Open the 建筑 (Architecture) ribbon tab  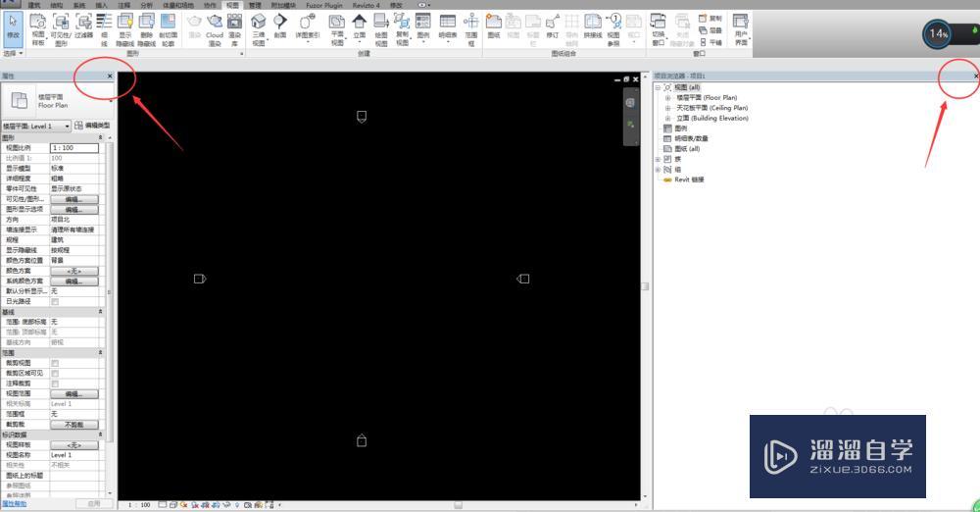[34, 5]
